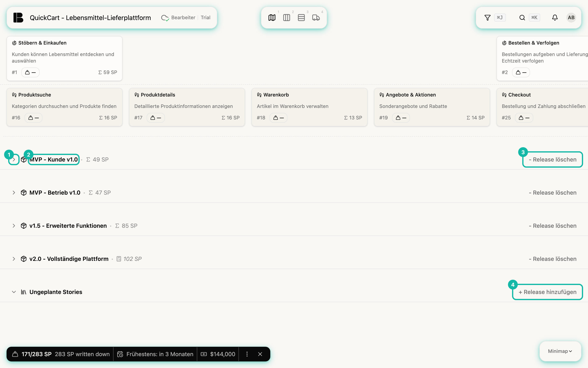
Task: Open the Checkout card
Action: click(542, 107)
